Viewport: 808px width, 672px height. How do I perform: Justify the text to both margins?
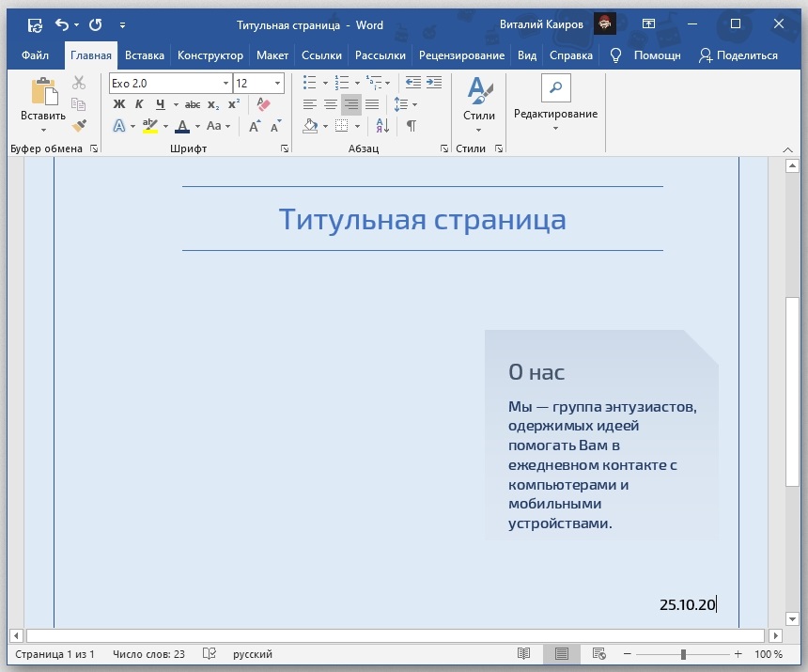coord(372,104)
